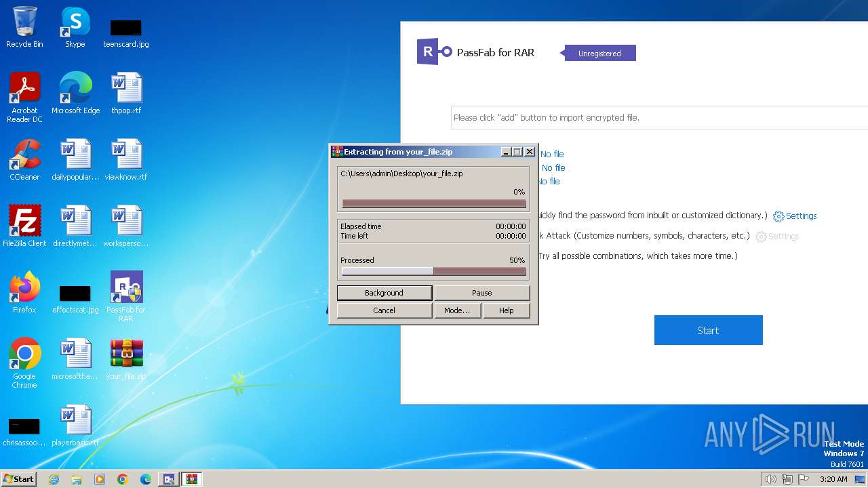
Task: Click the Unregistered badge in PassFab
Action: click(x=598, y=53)
